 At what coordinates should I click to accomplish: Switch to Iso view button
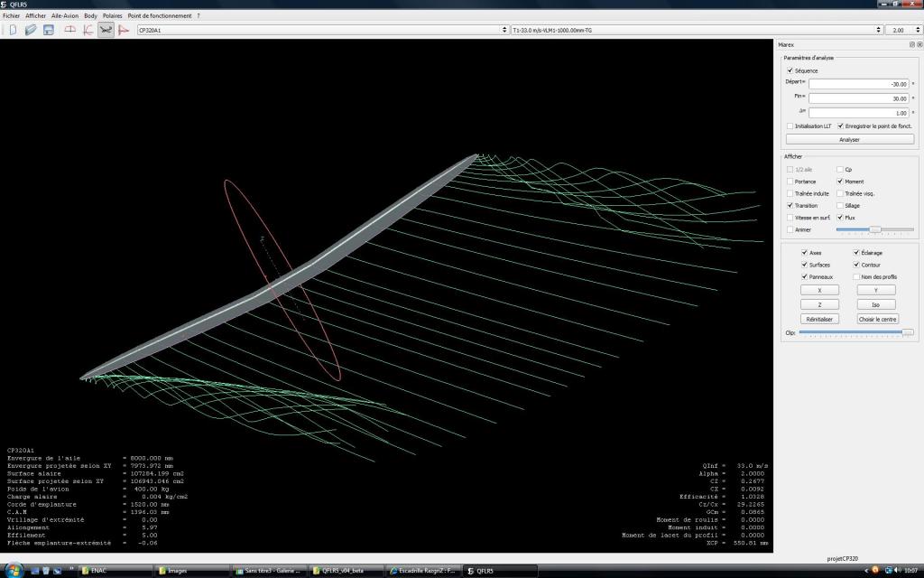[x=876, y=304]
